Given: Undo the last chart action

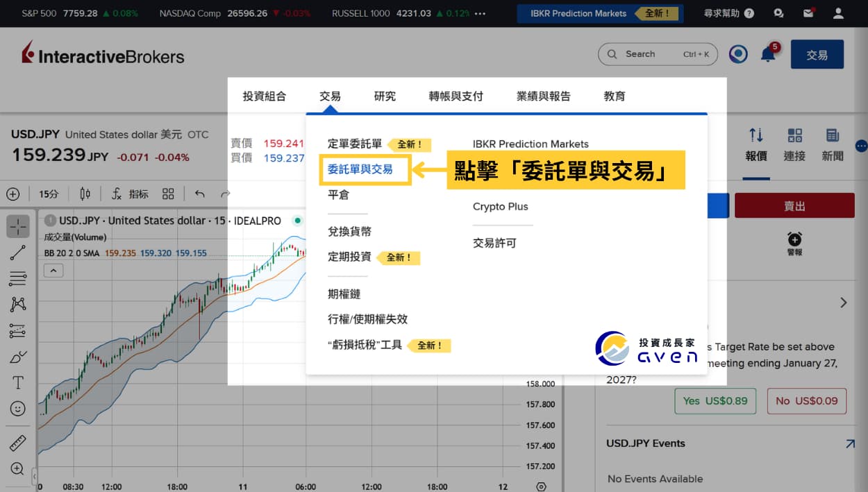Looking at the screenshot, I should pos(200,194).
